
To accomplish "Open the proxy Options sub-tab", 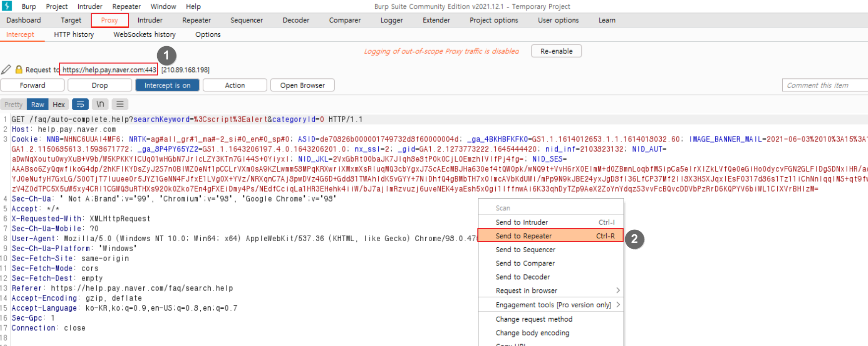I will (x=208, y=35).
